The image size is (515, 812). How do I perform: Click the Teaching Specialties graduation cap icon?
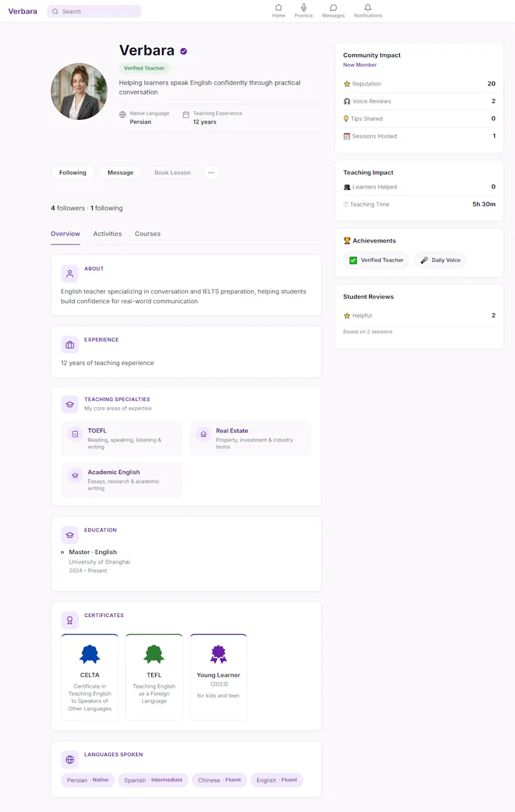pyautogui.click(x=70, y=404)
